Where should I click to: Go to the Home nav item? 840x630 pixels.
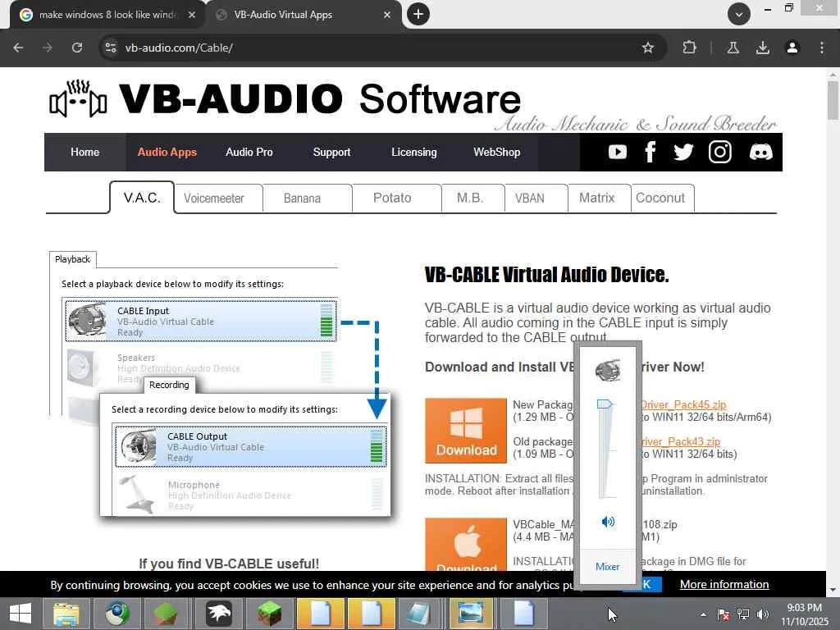tap(84, 152)
